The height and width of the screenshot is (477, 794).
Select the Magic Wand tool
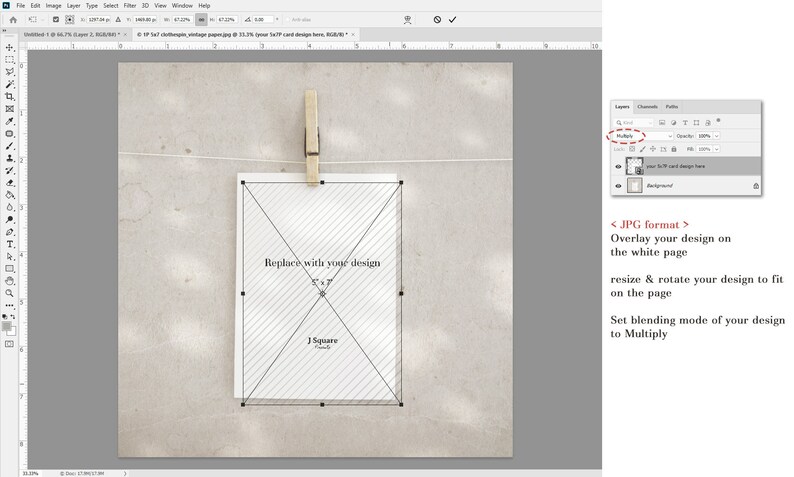pyautogui.click(x=10, y=85)
